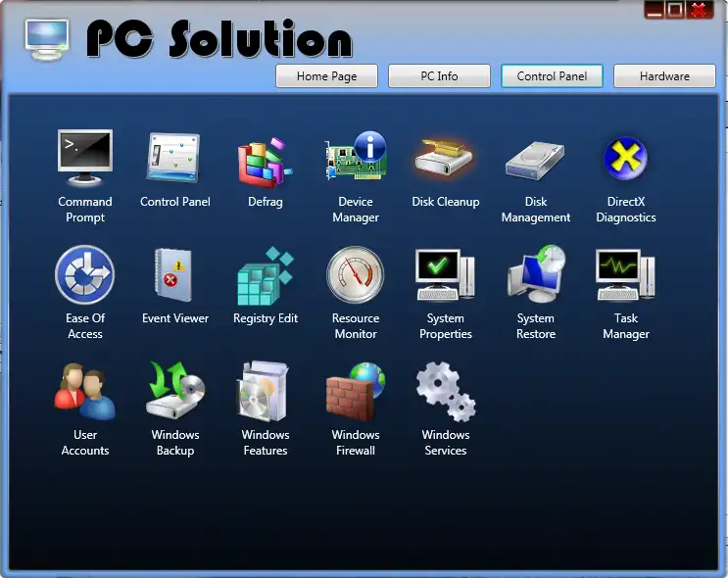
Task: Open User Accounts icon
Action: point(85,392)
